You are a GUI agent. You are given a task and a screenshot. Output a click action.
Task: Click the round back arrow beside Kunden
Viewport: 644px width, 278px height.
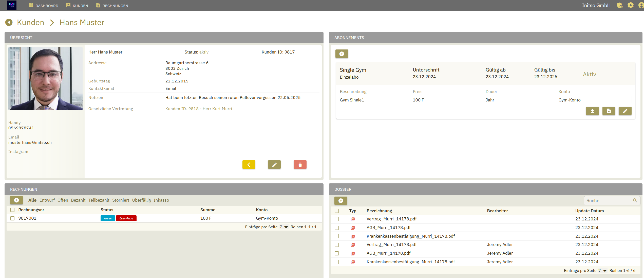(x=9, y=22)
